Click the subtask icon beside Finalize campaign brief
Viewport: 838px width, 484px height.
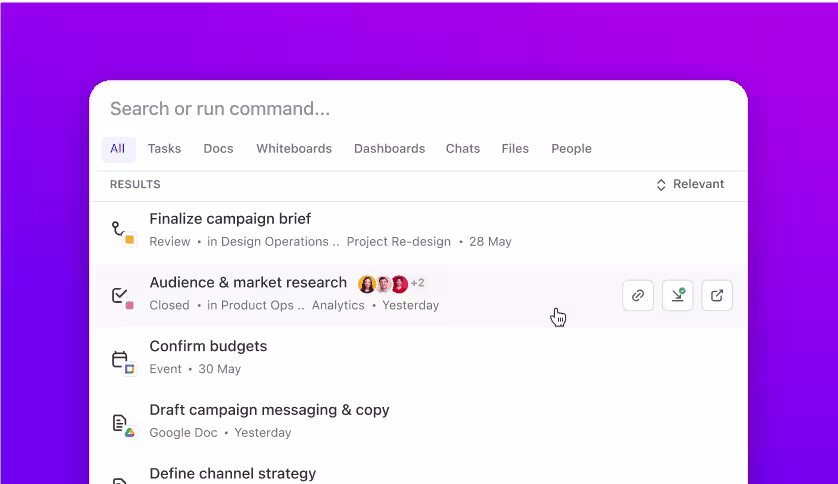click(123, 233)
